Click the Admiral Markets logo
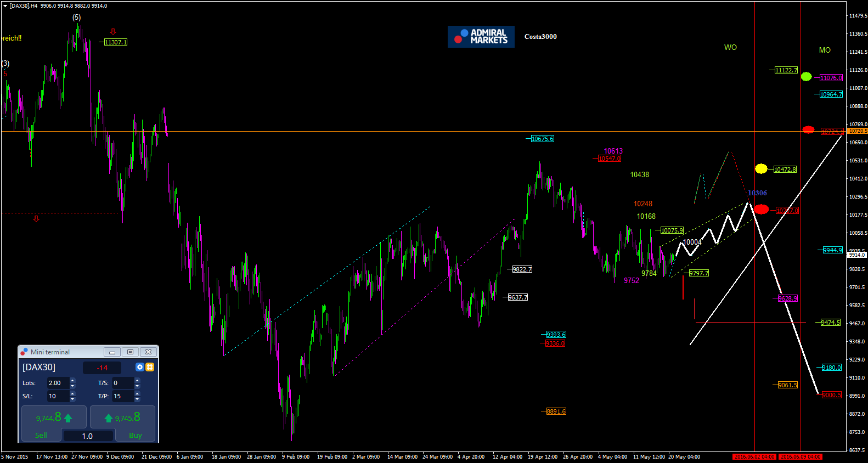This screenshot has width=868, height=463. tap(481, 37)
